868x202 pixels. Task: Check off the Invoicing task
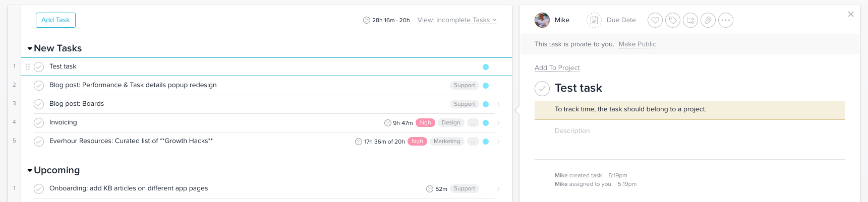39,123
